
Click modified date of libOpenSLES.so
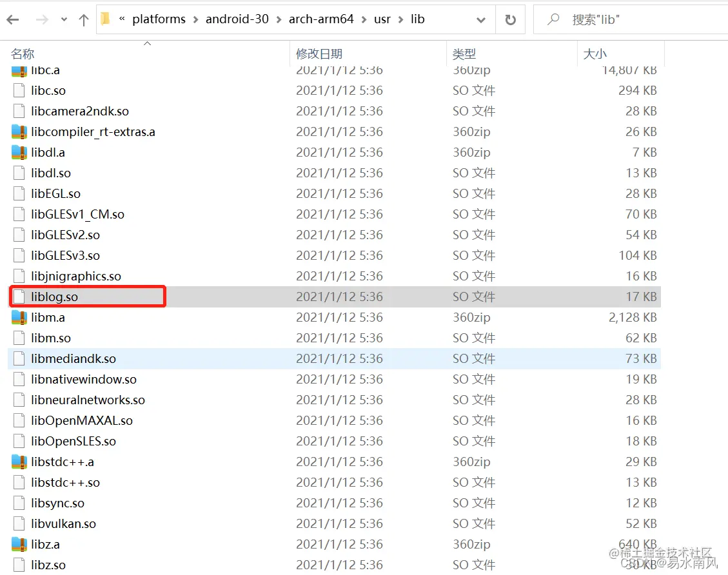point(339,442)
